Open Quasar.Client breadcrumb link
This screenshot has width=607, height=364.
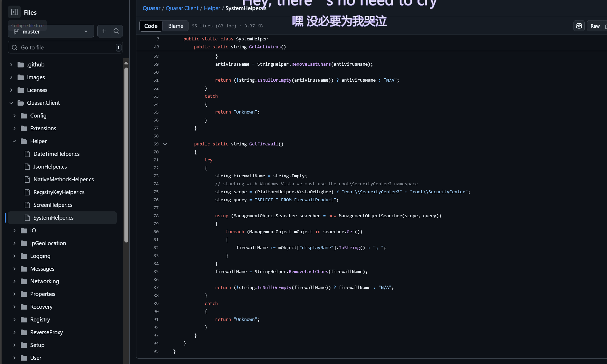coord(182,8)
